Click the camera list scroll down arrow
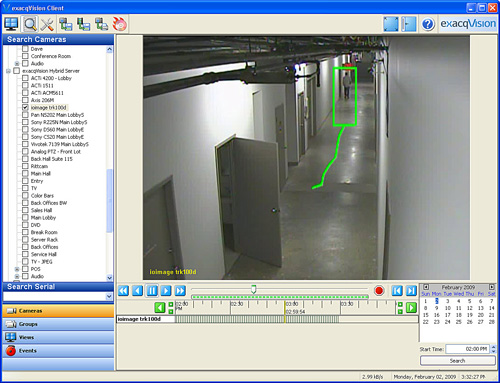Image resolution: width=500 pixels, height=383 pixels. [x=109, y=277]
